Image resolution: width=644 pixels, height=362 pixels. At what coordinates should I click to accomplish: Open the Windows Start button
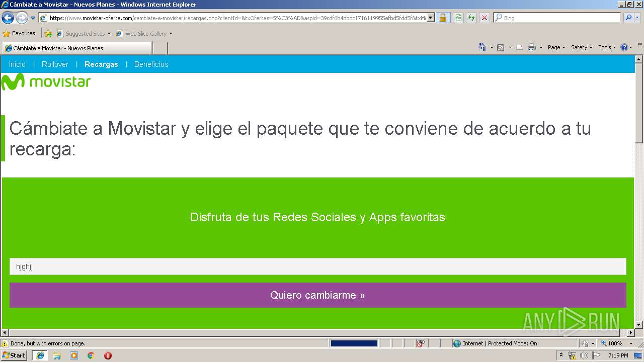point(14,355)
